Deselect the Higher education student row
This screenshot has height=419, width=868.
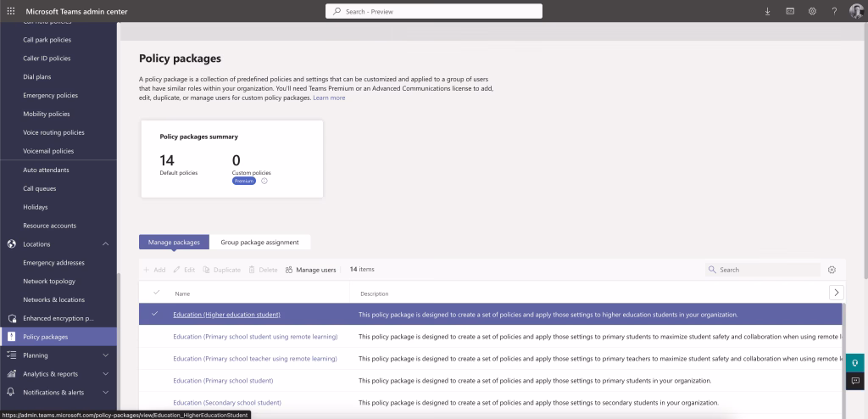tap(155, 314)
